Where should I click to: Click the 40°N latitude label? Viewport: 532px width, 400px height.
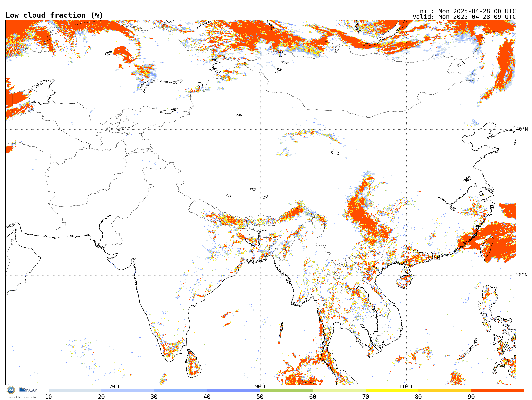pyautogui.click(x=522, y=129)
